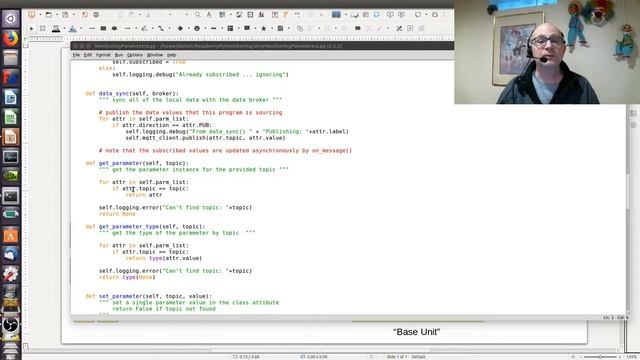Expand the Curves dropdown arrow
This screenshot has width=640, height=360.
pos(152,29)
